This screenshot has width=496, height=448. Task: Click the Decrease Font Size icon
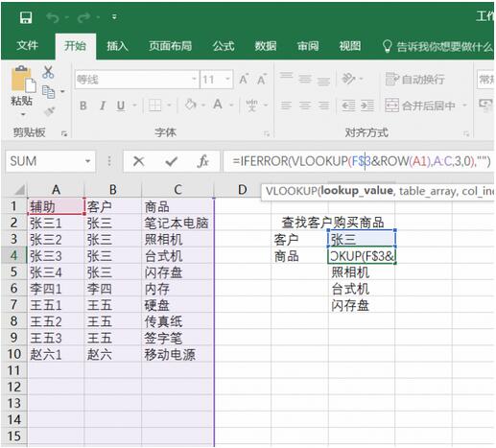[x=262, y=79]
